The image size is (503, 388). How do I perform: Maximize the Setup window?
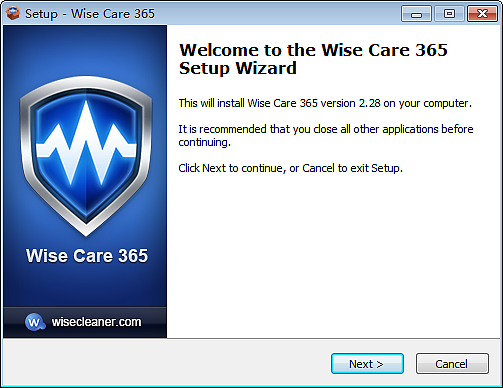(x=449, y=14)
